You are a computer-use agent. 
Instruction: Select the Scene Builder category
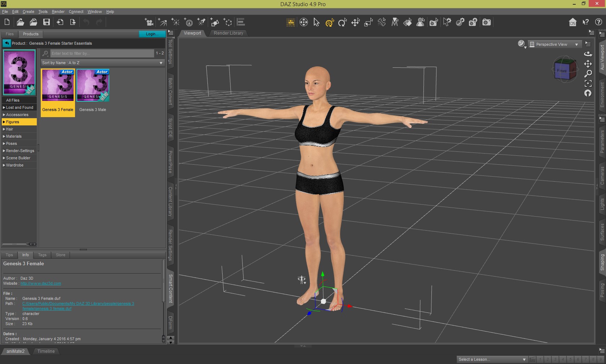pyautogui.click(x=19, y=158)
